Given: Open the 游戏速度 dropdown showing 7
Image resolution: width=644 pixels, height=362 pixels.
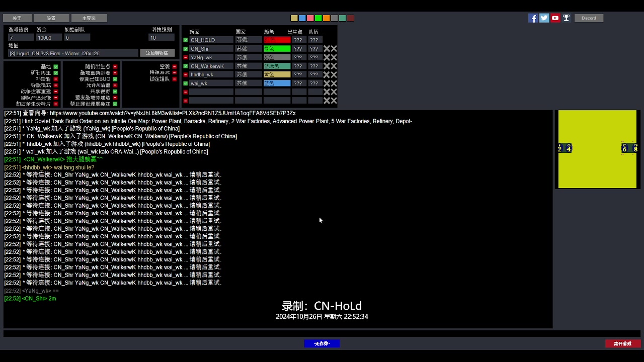Looking at the screenshot, I should pyautogui.click(x=21, y=38).
